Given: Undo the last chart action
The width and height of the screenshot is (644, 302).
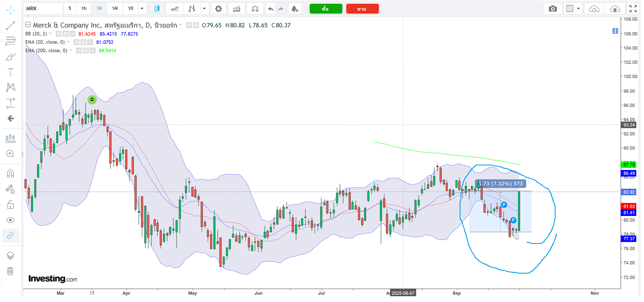Looking at the screenshot, I should (271, 9).
